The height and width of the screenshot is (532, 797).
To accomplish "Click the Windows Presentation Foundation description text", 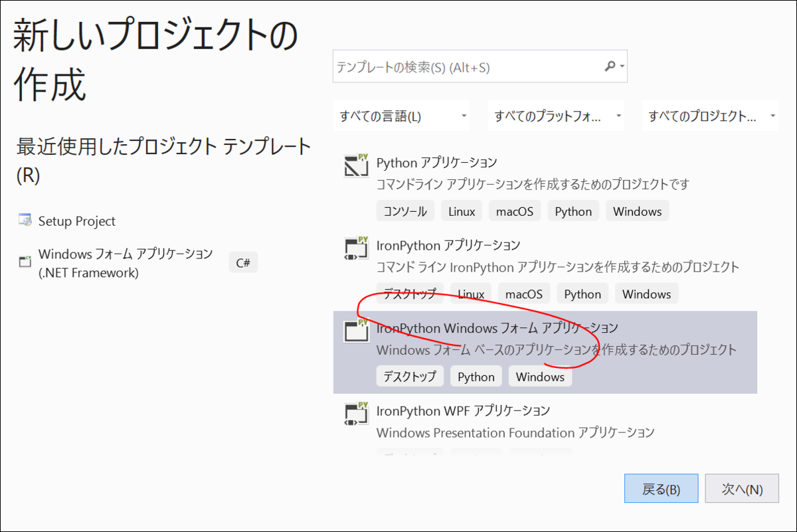I will tap(515, 432).
